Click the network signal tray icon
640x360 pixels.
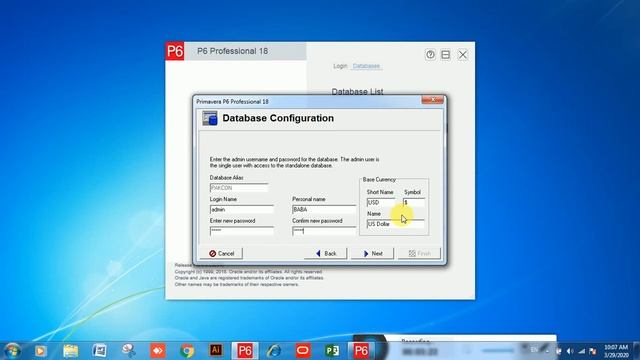[581, 351]
